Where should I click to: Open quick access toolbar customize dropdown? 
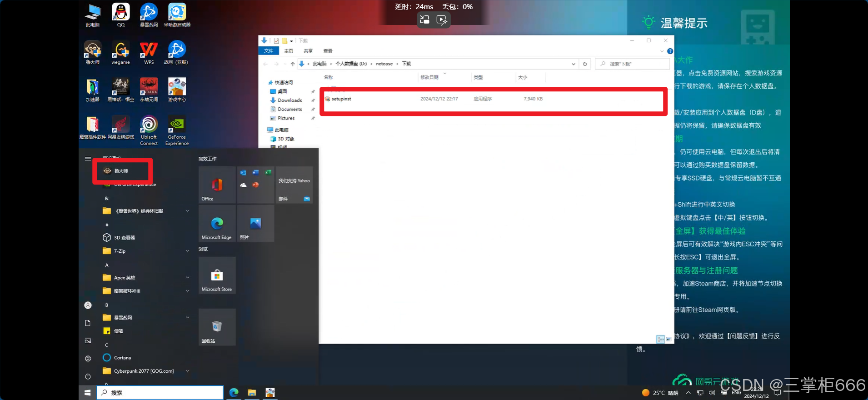(x=292, y=41)
